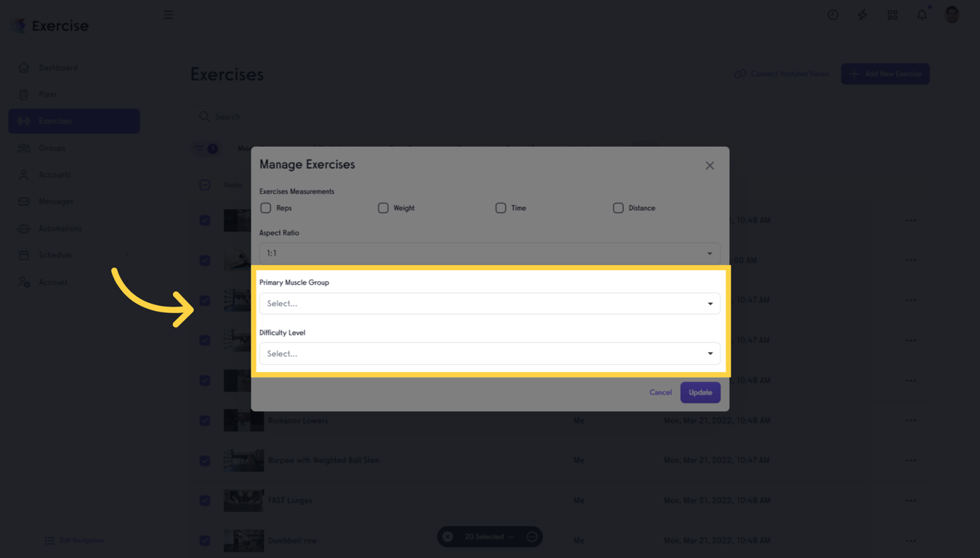The height and width of the screenshot is (558, 980).
Task: Click the Update button
Action: [x=700, y=392]
